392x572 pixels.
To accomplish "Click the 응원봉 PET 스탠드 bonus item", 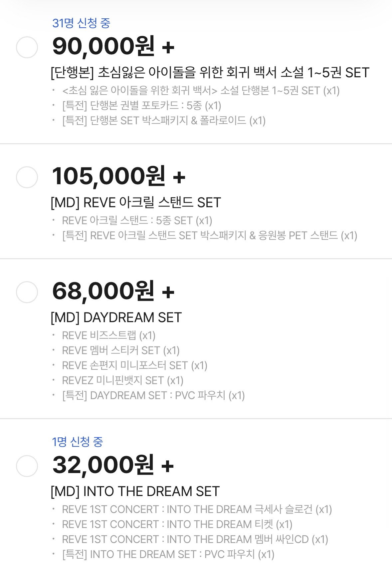I will pos(210,236).
